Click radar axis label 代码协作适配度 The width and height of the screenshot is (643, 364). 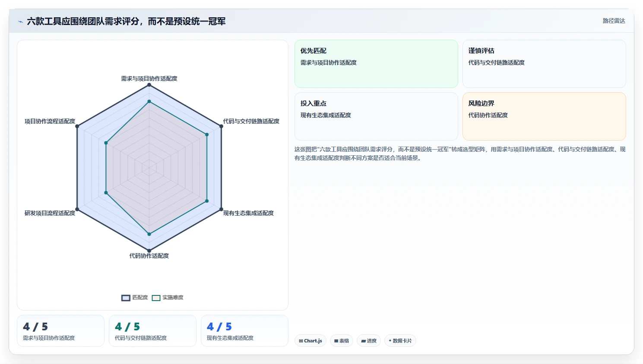point(149,256)
